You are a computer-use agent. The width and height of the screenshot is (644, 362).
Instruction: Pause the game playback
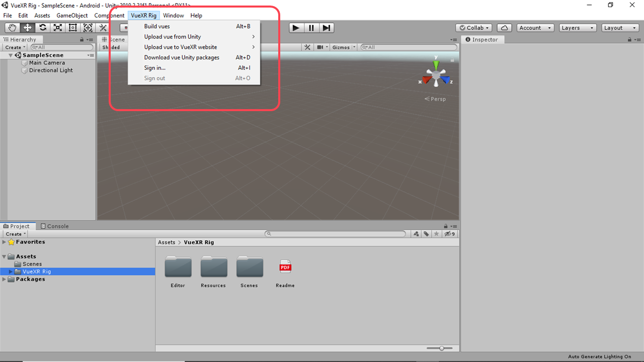coord(311,28)
